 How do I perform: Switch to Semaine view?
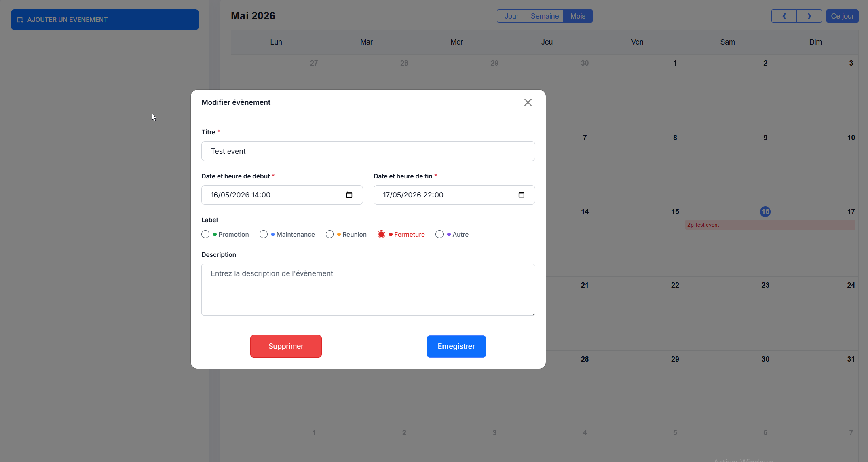[x=545, y=16]
